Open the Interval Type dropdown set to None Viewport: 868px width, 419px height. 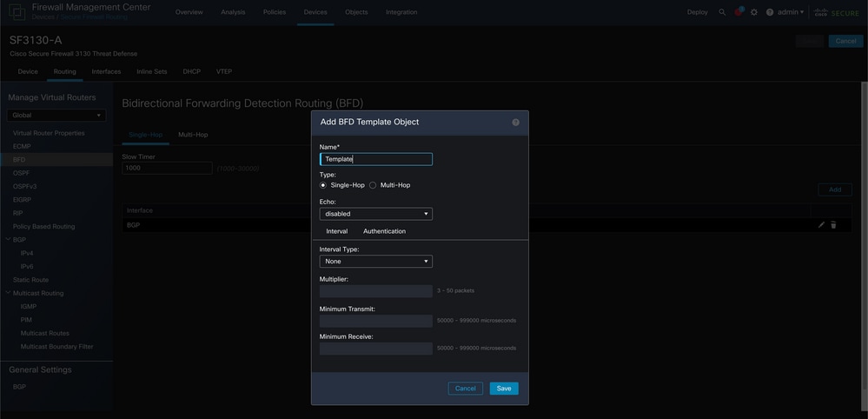click(x=376, y=262)
